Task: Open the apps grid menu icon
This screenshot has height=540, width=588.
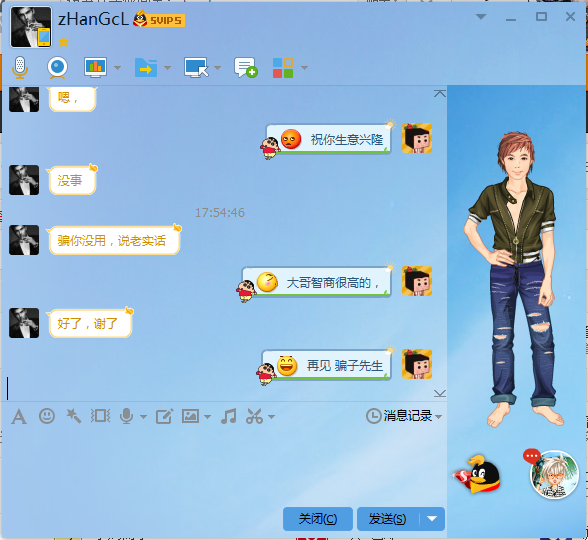Action: click(x=283, y=68)
